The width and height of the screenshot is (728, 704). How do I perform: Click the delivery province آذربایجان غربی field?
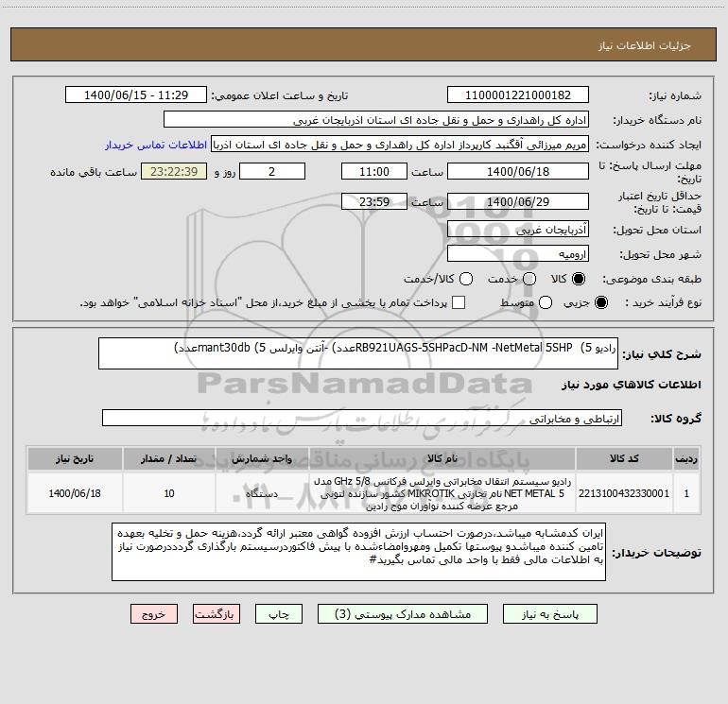(518, 229)
